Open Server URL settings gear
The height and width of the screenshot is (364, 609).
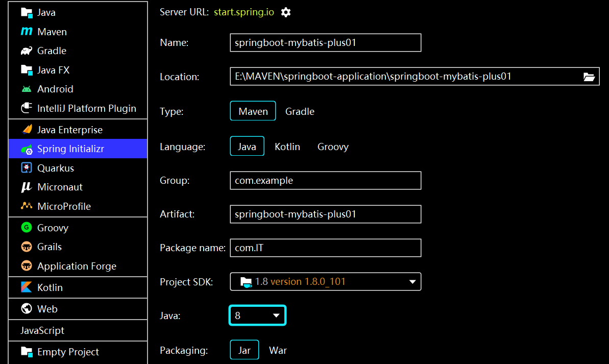(286, 12)
